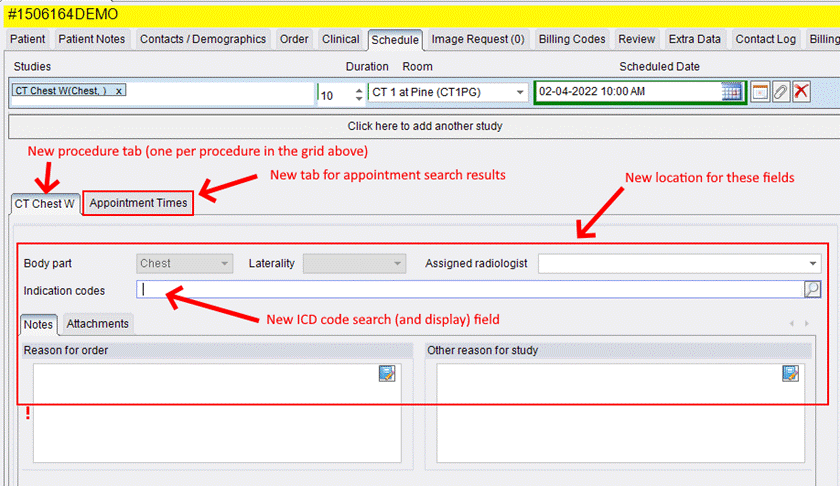This screenshot has height=486, width=840.
Task: Open the Image Request (0) tab
Action: pos(477,39)
